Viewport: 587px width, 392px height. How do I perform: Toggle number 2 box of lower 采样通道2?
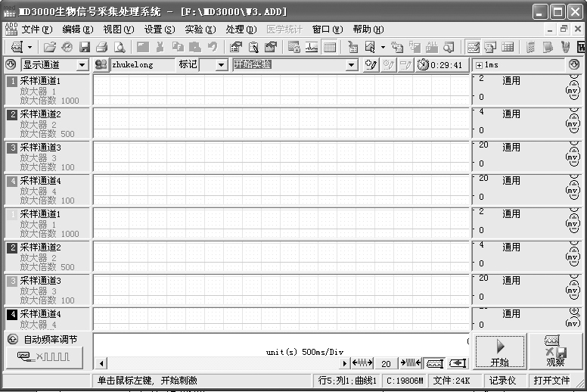tap(12, 247)
